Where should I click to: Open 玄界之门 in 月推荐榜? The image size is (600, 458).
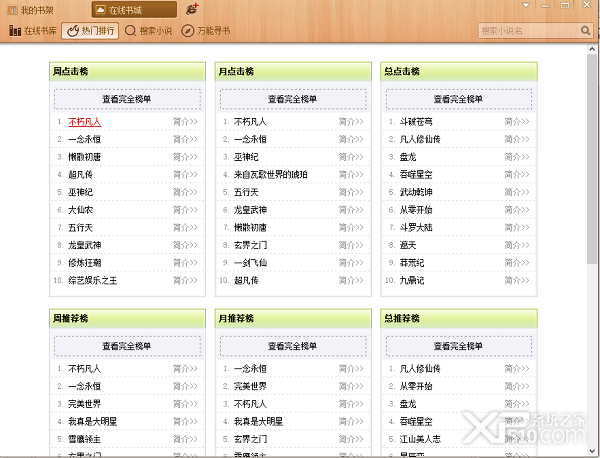coord(250,439)
